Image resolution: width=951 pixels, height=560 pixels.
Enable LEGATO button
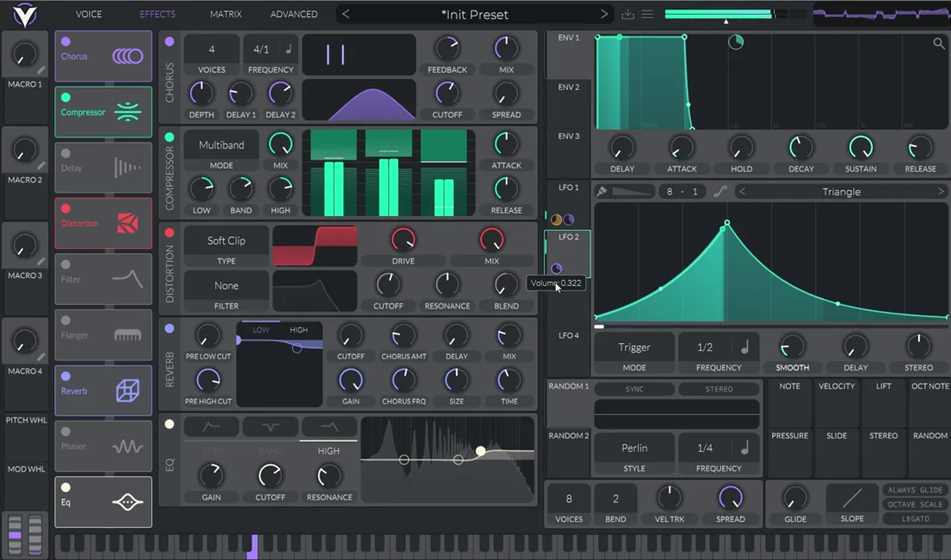tap(915, 518)
